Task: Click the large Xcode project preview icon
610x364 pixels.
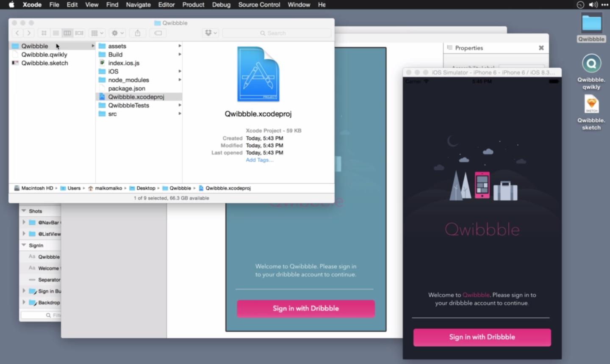Action: [258, 74]
